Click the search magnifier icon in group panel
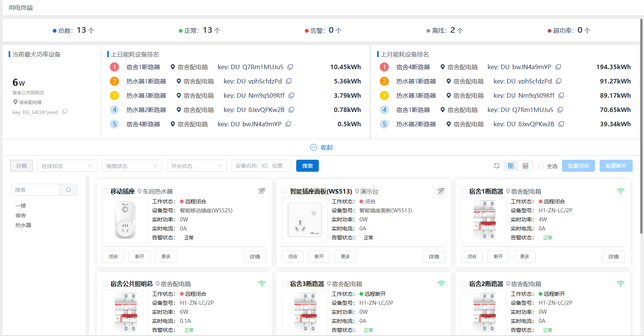This screenshot has width=644, height=336. click(69, 190)
